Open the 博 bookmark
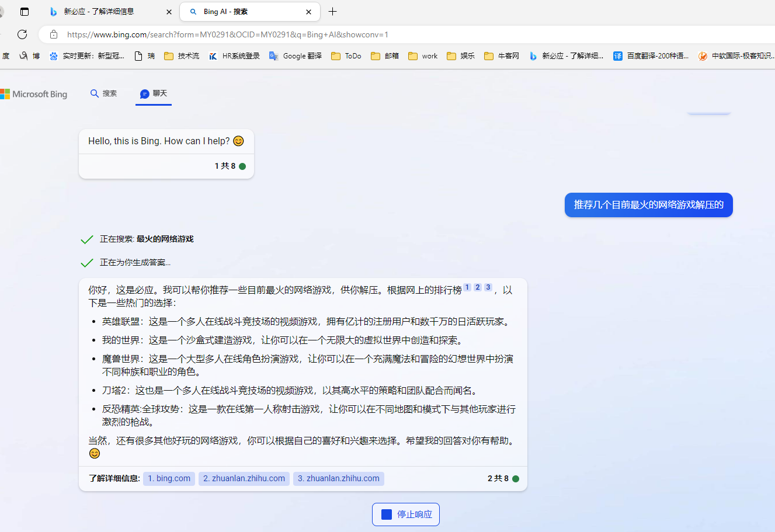The height and width of the screenshot is (532, 775). click(x=30, y=56)
